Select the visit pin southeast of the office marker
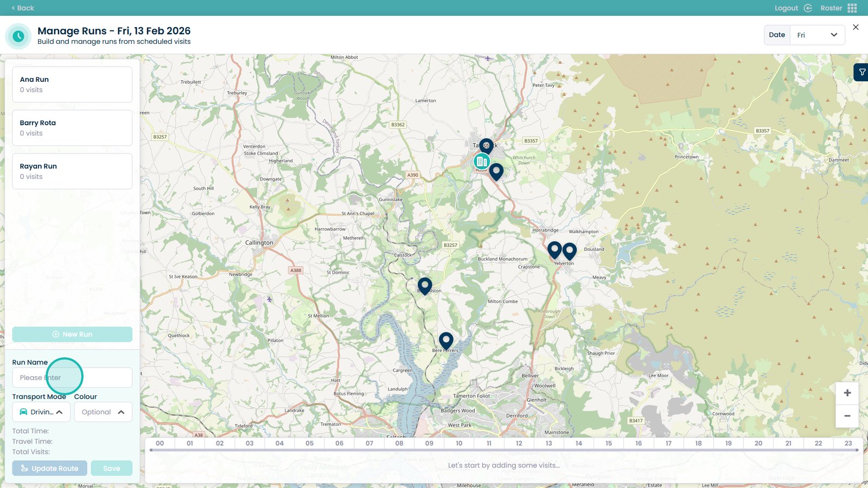The width and height of the screenshot is (868, 488). [x=496, y=172]
